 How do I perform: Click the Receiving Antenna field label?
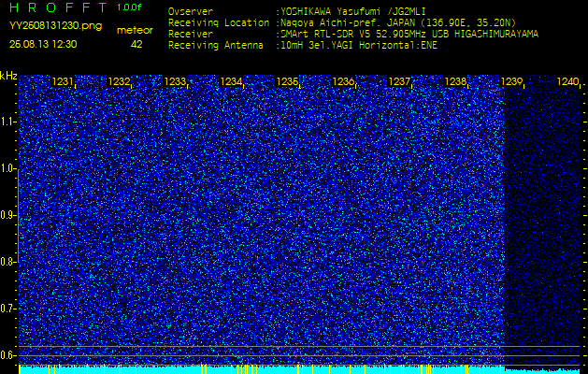pos(216,46)
